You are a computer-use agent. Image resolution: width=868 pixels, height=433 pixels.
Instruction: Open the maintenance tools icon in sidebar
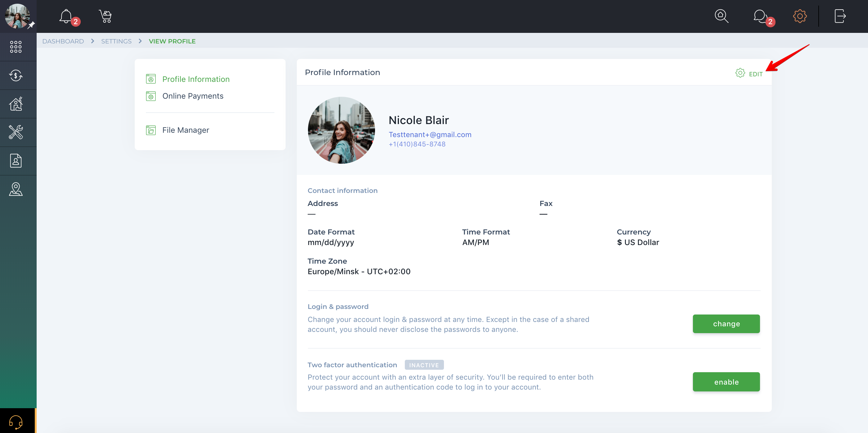click(x=16, y=132)
